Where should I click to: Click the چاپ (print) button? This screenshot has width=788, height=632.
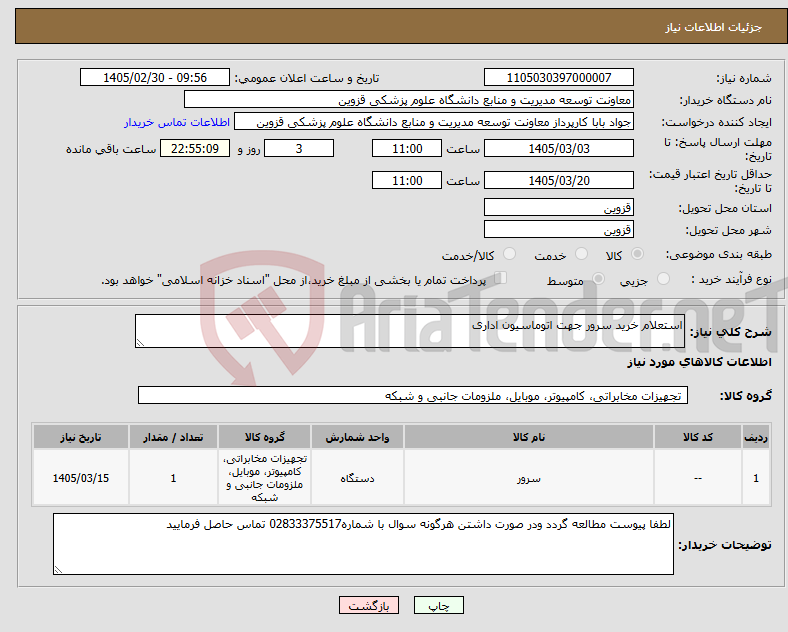pos(438,605)
